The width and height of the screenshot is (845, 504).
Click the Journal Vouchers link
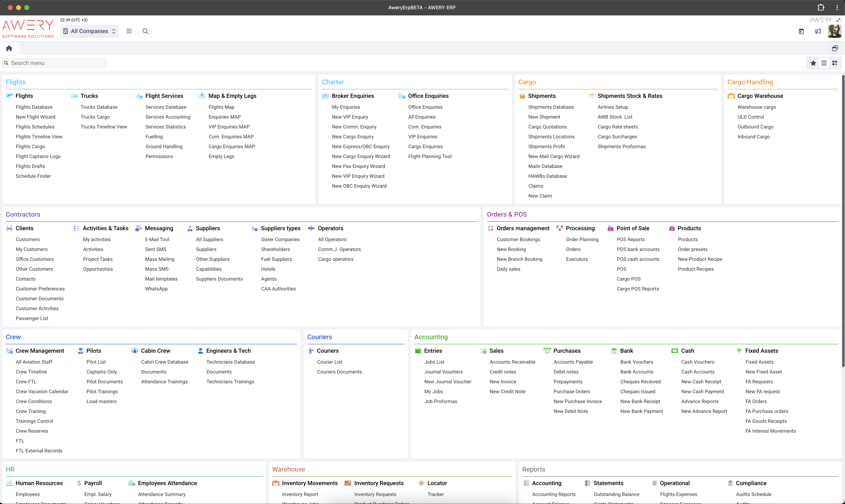pyautogui.click(x=443, y=372)
